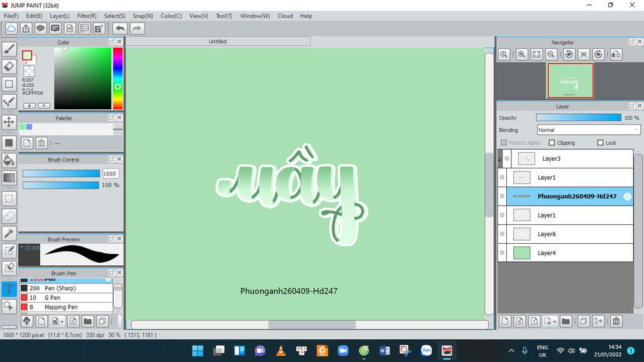This screenshot has height=362, width=644.
Task: Open the Filter menu
Action: point(87,16)
